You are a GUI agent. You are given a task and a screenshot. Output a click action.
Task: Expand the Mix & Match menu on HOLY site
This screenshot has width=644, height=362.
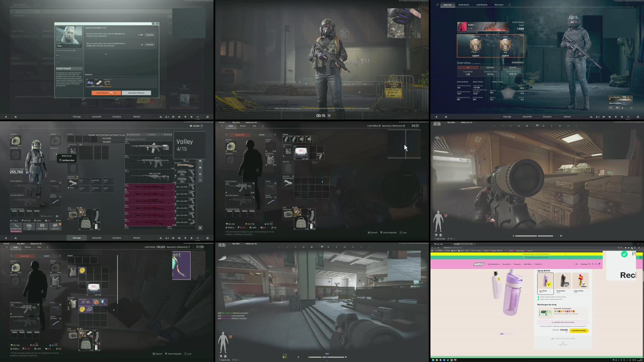tap(528, 264)
